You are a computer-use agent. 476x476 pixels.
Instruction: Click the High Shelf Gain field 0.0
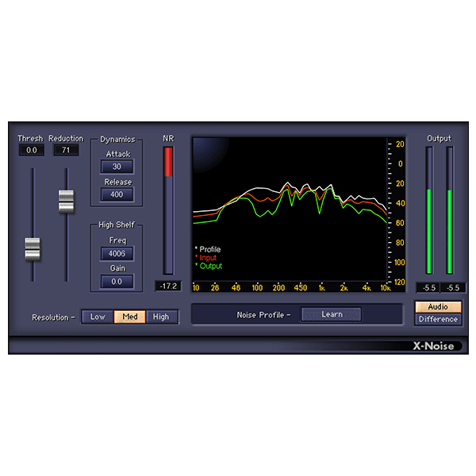pyautogui.click(x=117, y=282)
